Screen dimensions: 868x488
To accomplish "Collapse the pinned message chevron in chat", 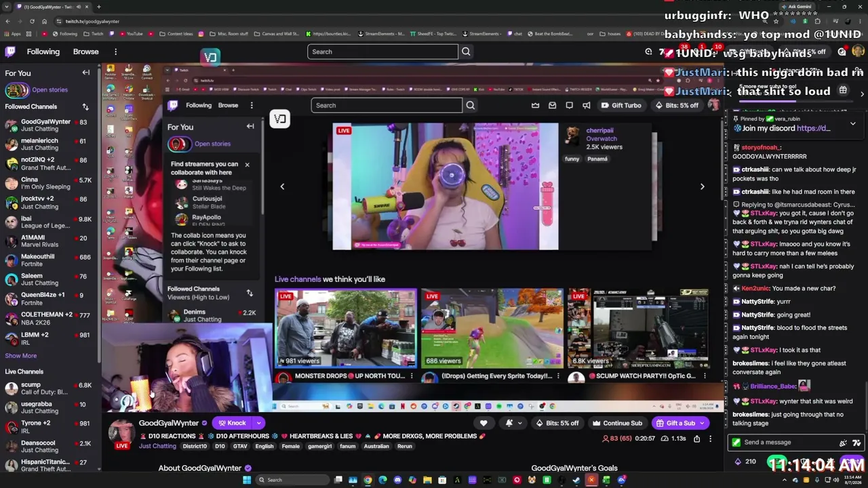I will (x=852, y=123).
